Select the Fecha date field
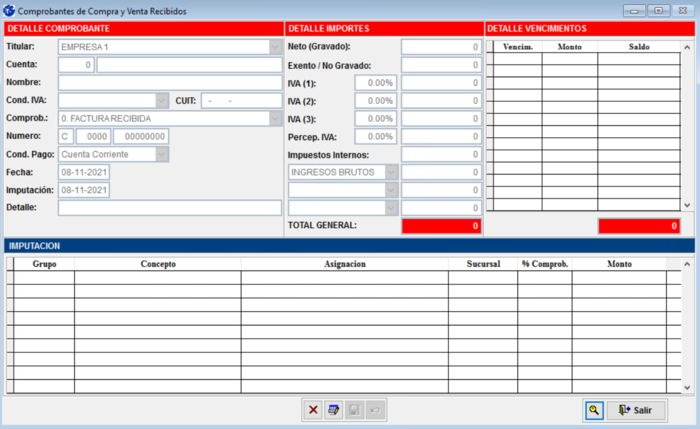 pyautogui.click(x=84, y=172)
